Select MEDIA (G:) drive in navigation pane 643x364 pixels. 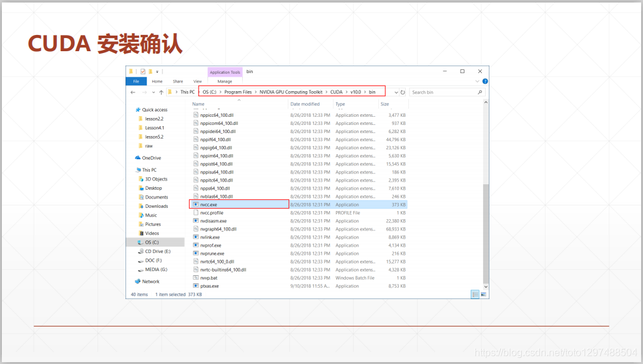click(x=152, y=269)
